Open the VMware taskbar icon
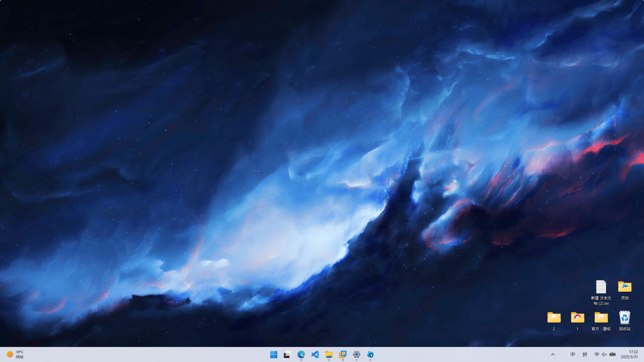 [x=342, y=355]
